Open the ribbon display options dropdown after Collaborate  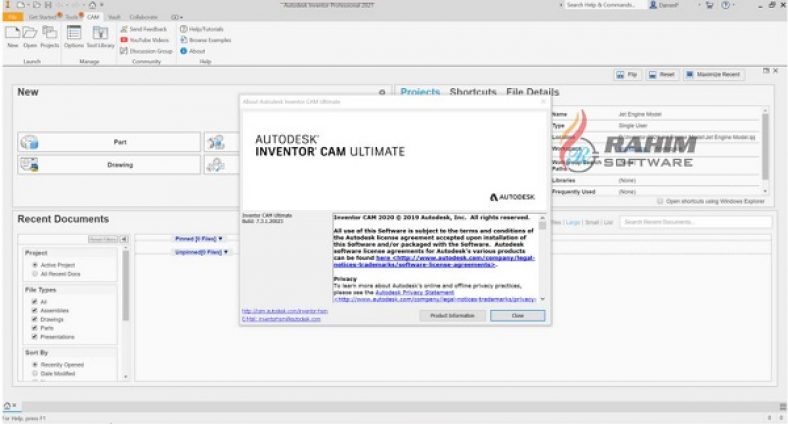176,17
